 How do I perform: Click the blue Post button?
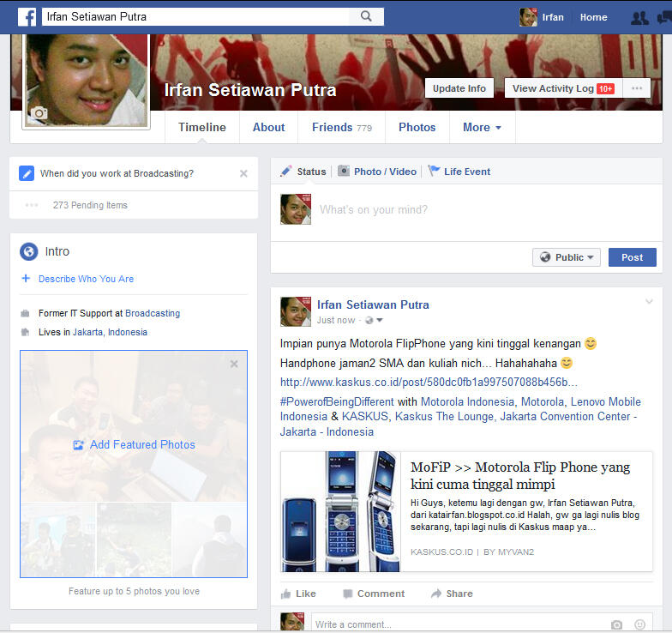click(x=633, y=257)
